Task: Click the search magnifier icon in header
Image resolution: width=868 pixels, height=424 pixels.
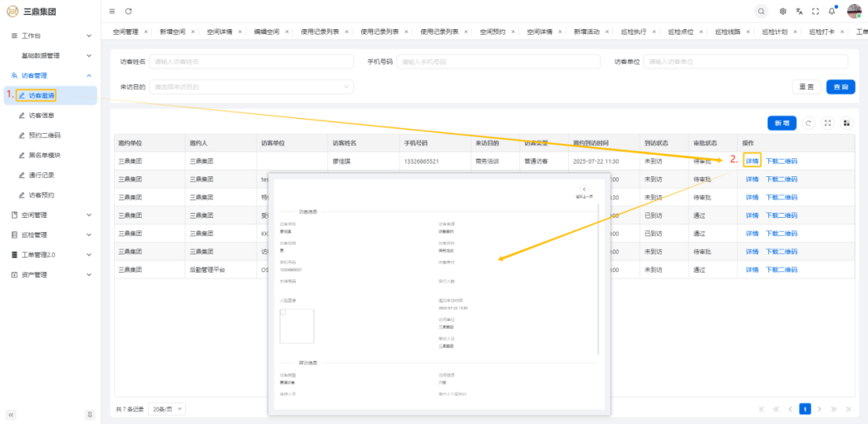Action: coord(762,11)
